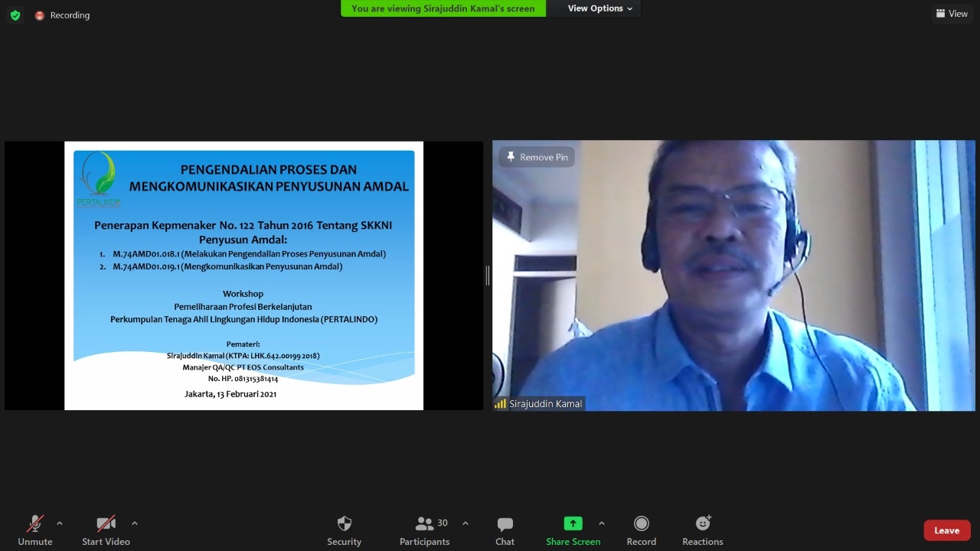This screenshot has width=980, height=551.
Task: Start recording with the Record icon
Action: pyautogui.click(x=642, y=524)
